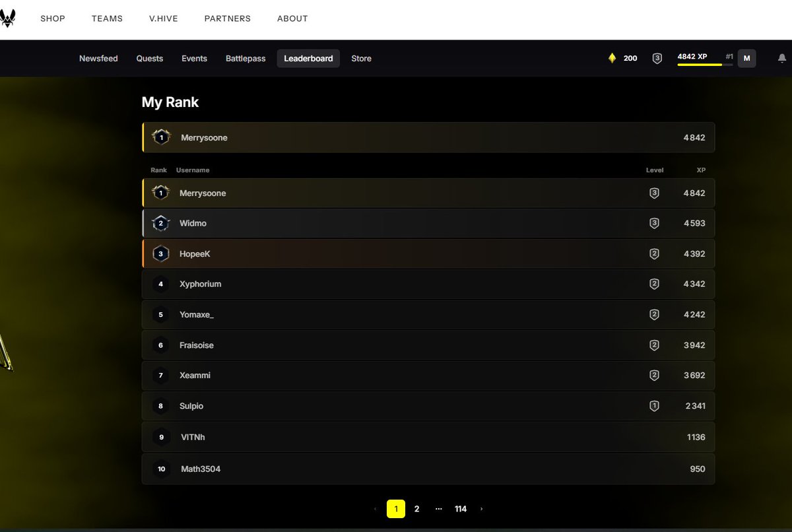
Task: Click VITNh's rank 9 circle
Action: 162,437
